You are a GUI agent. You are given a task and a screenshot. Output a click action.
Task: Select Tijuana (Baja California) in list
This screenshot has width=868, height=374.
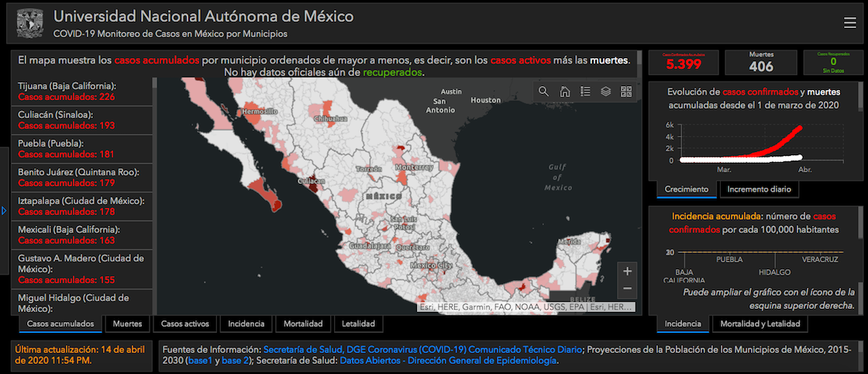pos(67,91)
